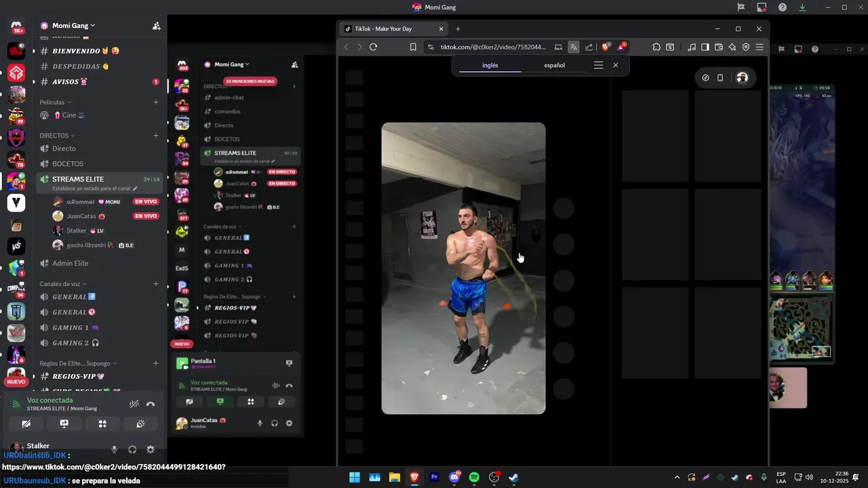Viewport: 868px width, 488px height.
Task: Click the TikTok URL address bar
Action: pyautogui.click(x=493, y=47)
